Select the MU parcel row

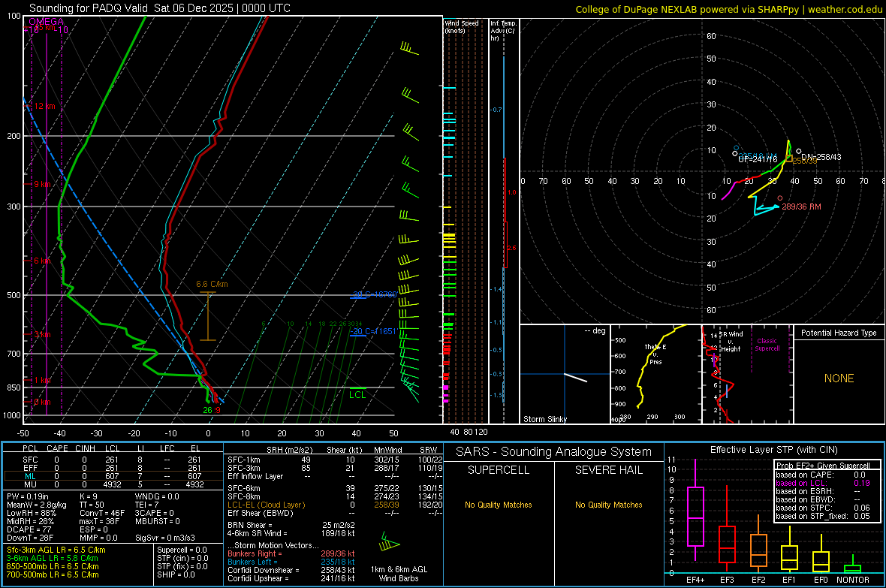112,484
